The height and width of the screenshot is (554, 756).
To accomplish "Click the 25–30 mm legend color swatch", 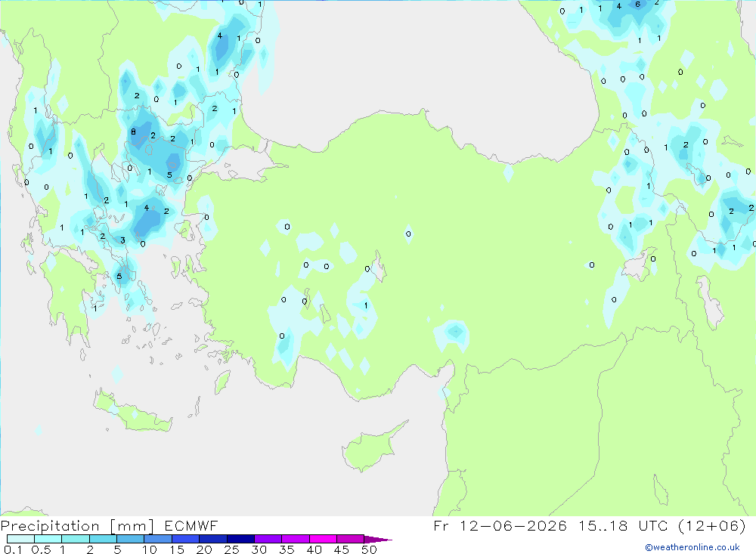I will point(240,539).
